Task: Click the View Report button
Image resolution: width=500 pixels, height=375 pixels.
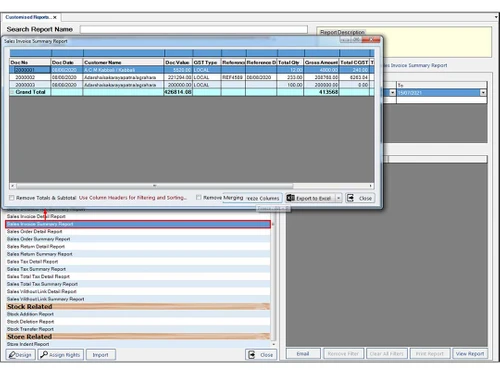Action: [470, 354]
